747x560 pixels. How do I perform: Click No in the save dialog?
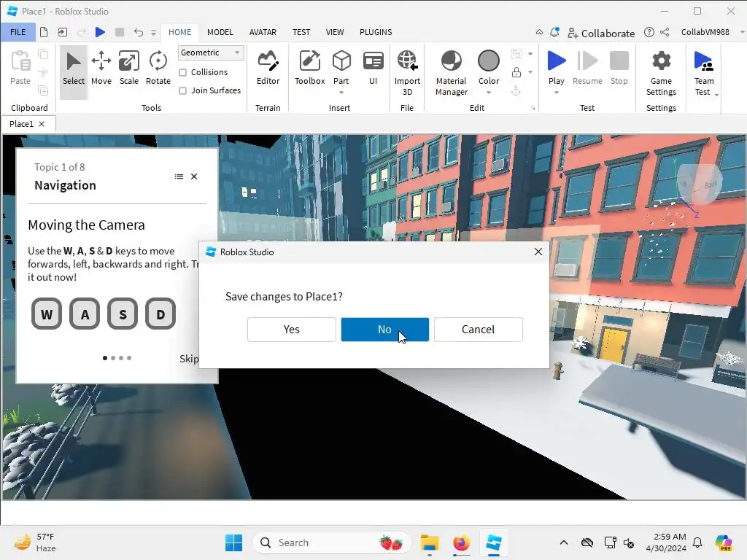tap(385, 330)
